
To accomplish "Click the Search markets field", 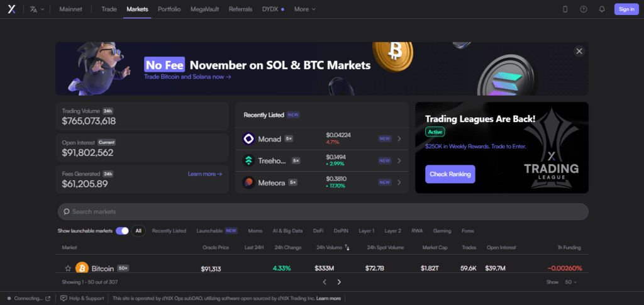I will click(322, 212).
